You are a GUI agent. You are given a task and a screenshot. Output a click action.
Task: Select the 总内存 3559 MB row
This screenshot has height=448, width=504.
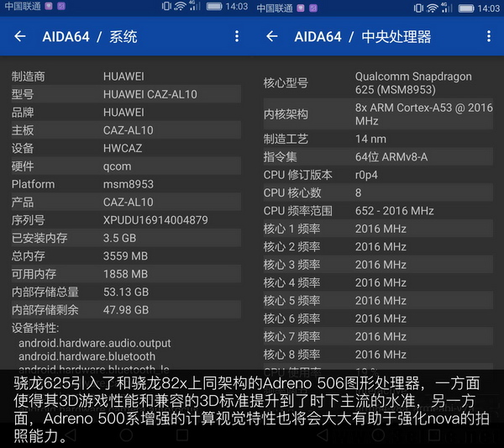126,256
